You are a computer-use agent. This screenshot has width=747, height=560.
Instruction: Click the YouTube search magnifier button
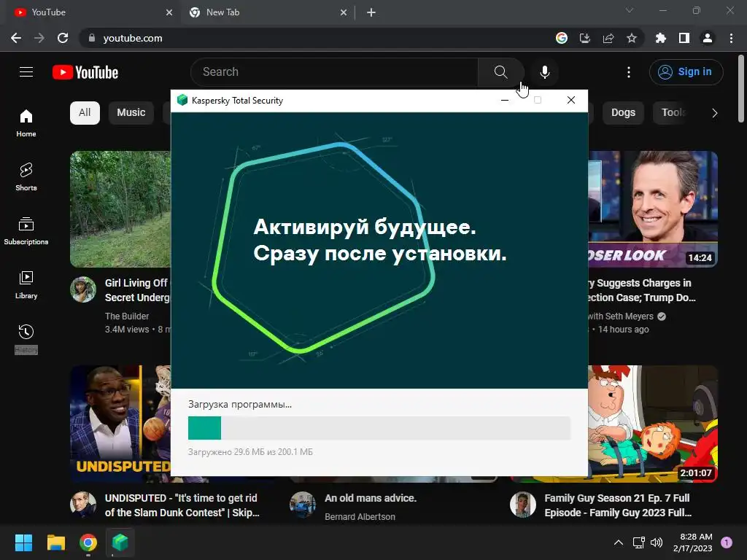(500, 72)
